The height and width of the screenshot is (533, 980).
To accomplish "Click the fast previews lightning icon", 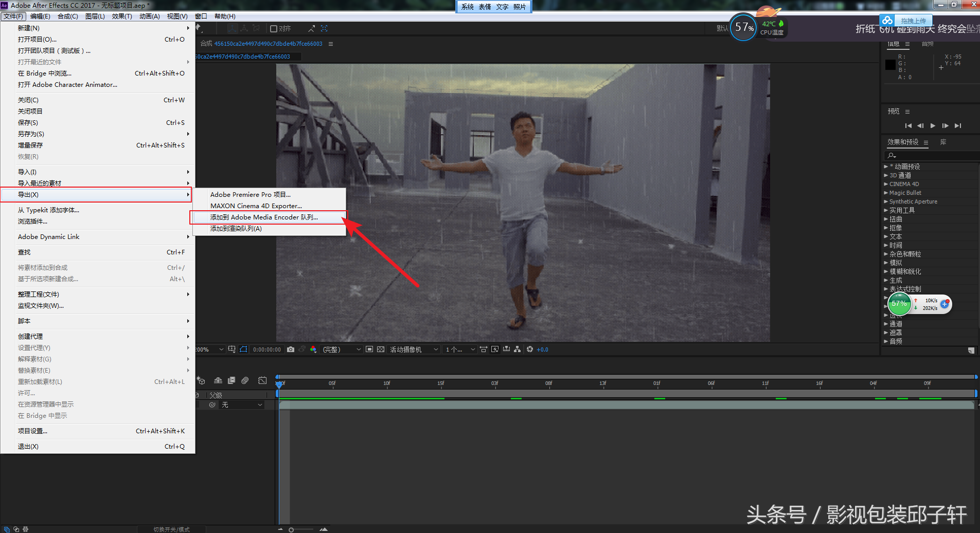I will pyautogui.click(x=495, y=350).
